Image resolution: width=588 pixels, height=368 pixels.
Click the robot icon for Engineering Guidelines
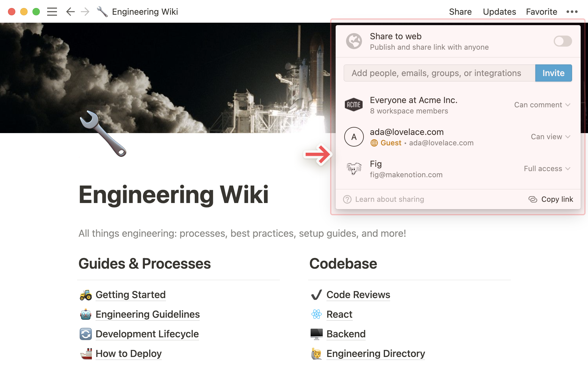tap(85, 314)
